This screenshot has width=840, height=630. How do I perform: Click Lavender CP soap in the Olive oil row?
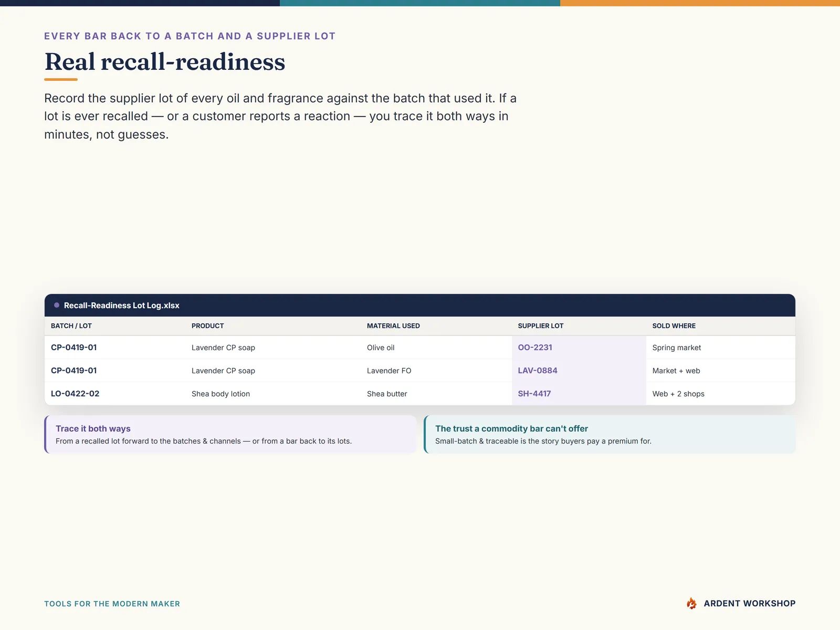tap(223, 348)
